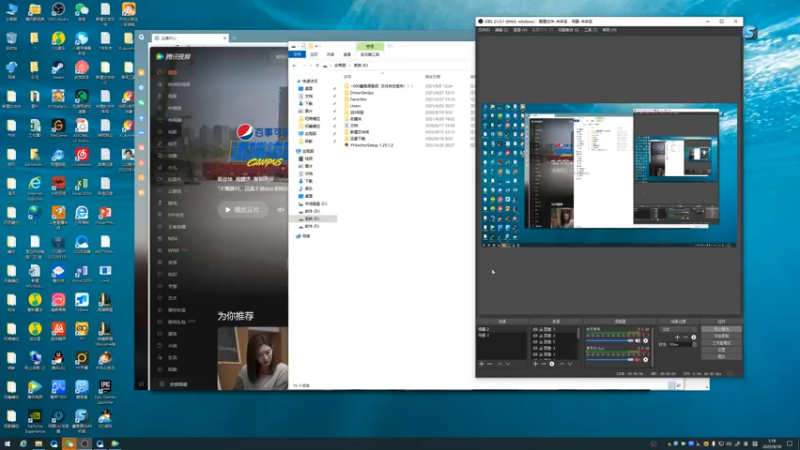Select NBA channel in Tencent Video sidebar
Image resolution: width=800 pixels, height=450 pixels.
172,238
